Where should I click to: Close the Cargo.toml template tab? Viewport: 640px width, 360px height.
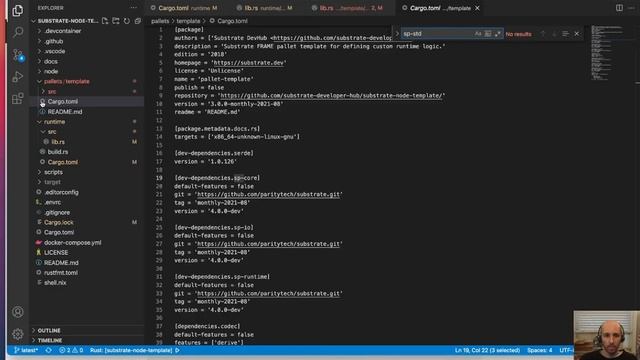[477, 8]
